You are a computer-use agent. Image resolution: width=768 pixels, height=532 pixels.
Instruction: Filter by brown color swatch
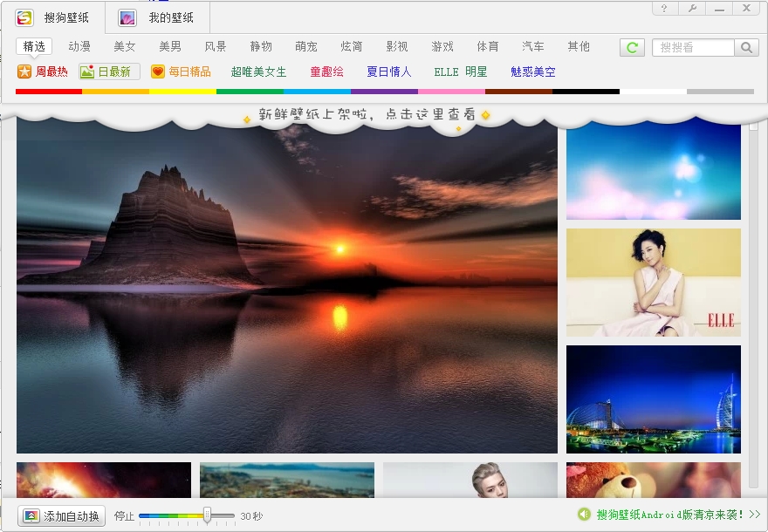click(x=518, y=92)
